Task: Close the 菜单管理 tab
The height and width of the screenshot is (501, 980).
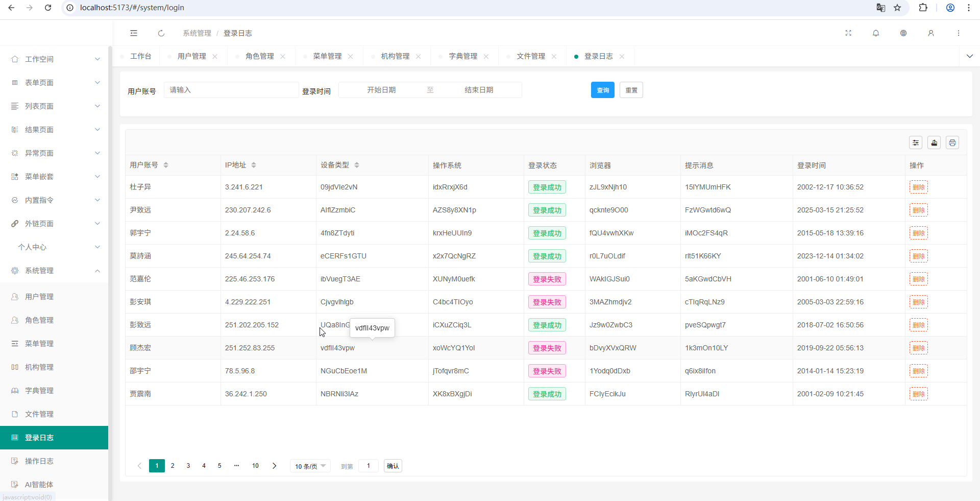Action: 351,57
